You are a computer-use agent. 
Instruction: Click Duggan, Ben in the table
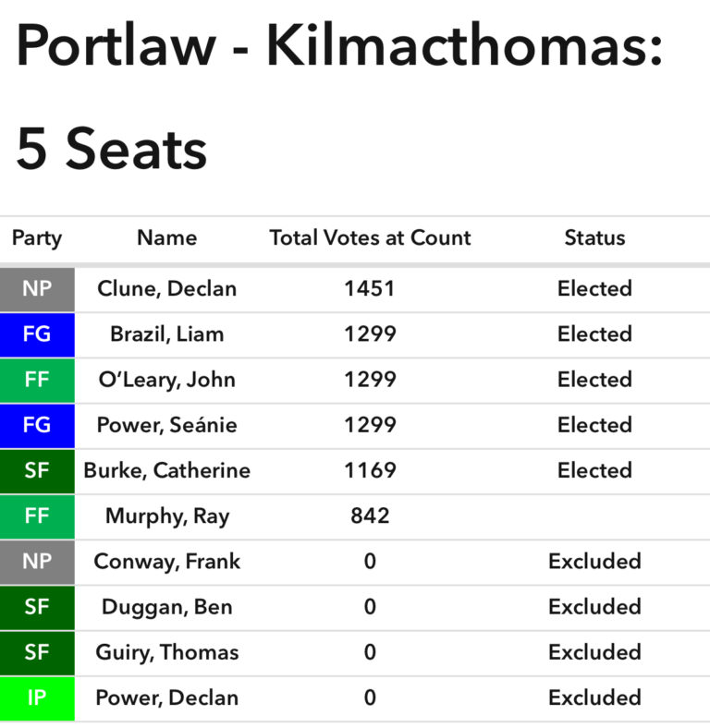[166, 607]
